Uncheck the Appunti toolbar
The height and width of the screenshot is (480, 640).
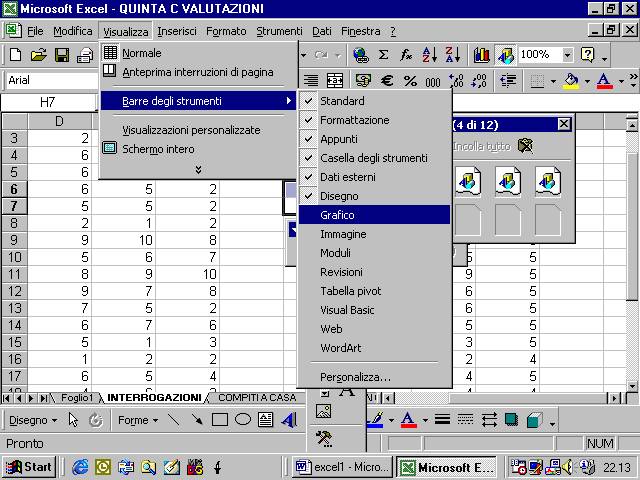pyautogui.click(x=375, y=139)
